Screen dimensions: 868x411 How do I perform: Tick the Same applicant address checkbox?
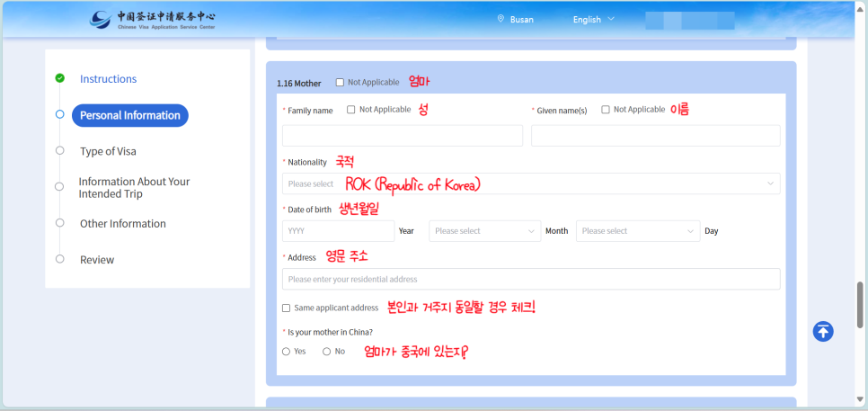287,308
